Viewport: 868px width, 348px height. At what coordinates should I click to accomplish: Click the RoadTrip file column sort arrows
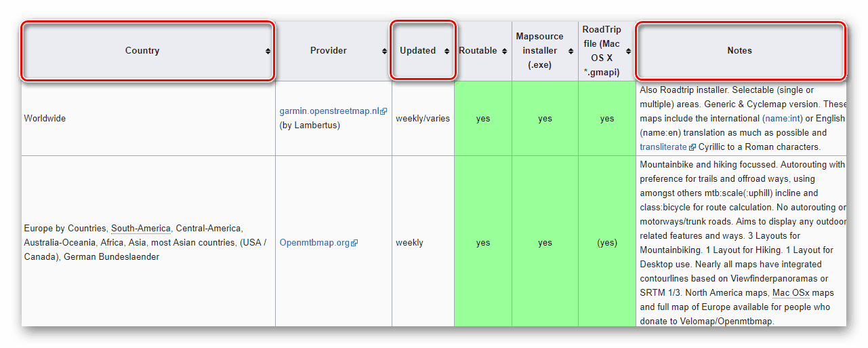[628, 51]
